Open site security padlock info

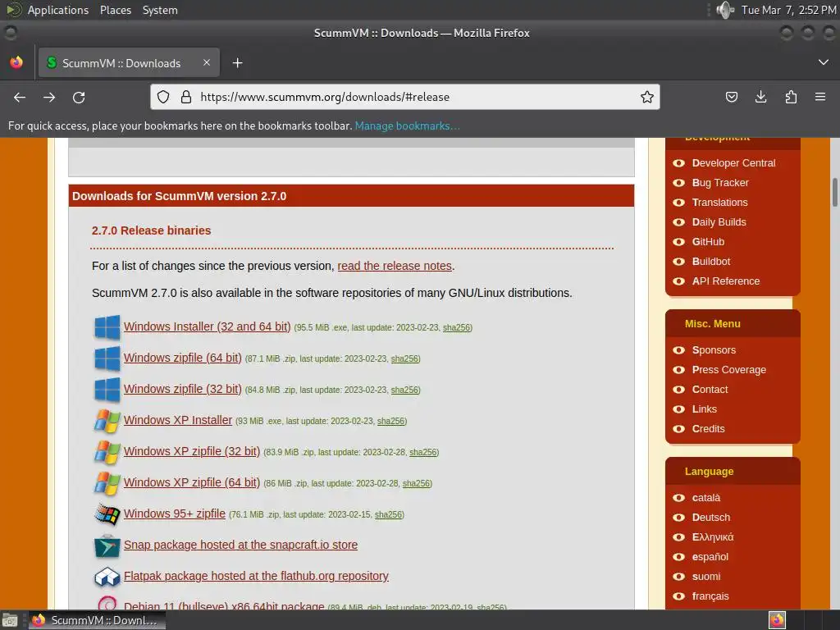[x=186, y=97]
